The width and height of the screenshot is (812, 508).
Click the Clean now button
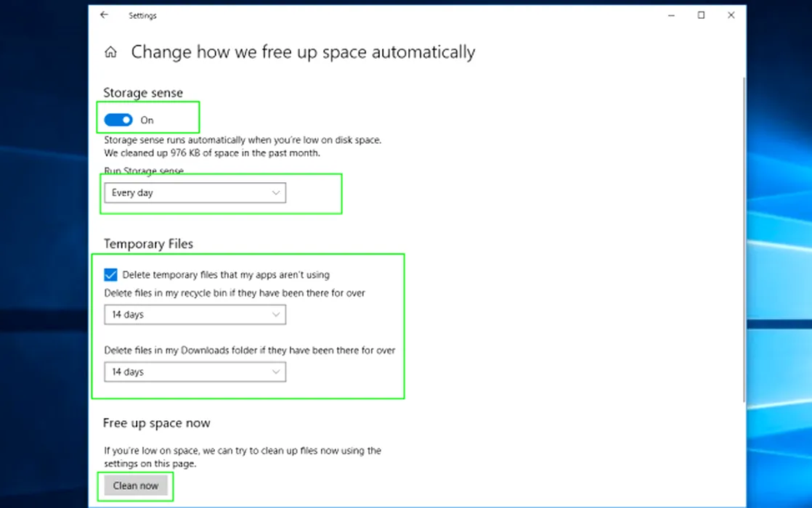(x=136, y=486)
